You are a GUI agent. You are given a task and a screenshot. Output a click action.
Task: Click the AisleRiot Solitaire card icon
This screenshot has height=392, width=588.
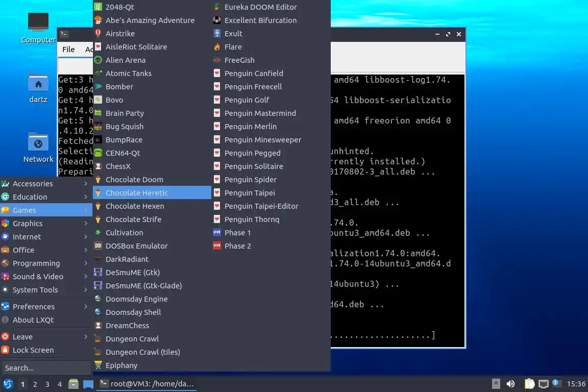click(x=98, y=47)
